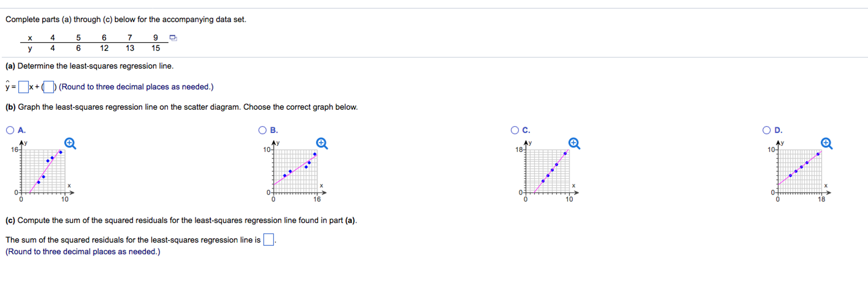The image size is (868, 291).
Task: Click the slope answer box in the regression equation
Action: 23,87
